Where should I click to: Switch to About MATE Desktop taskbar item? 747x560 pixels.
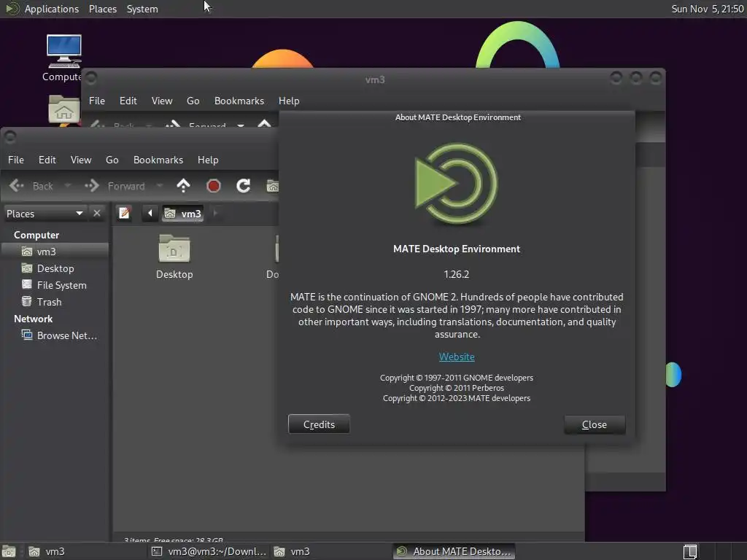(454, 551)
